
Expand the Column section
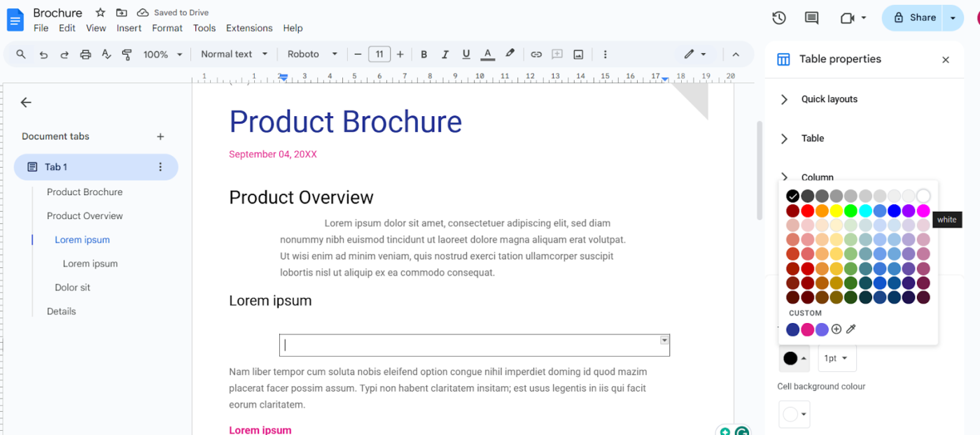785,176
